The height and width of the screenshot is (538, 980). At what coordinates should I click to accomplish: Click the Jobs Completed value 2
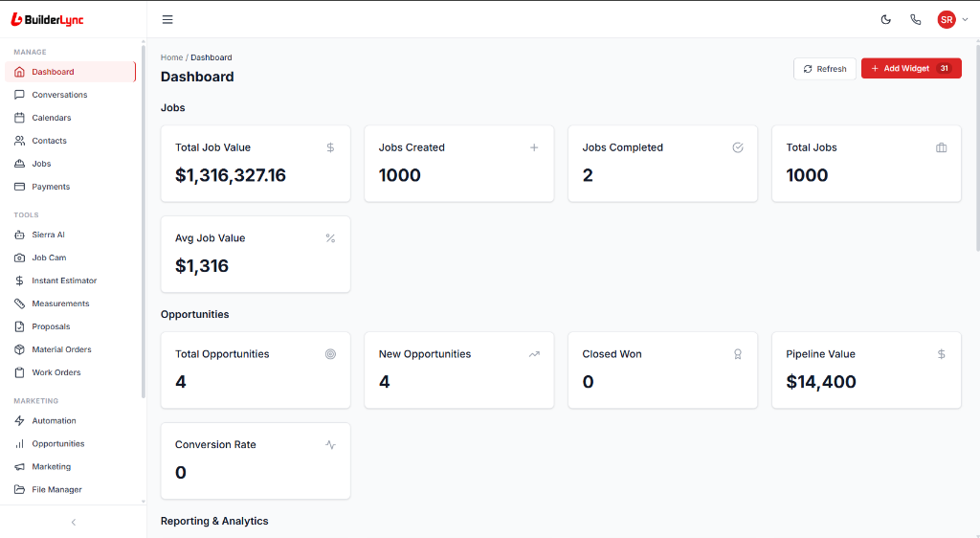[x=588, y=175]
